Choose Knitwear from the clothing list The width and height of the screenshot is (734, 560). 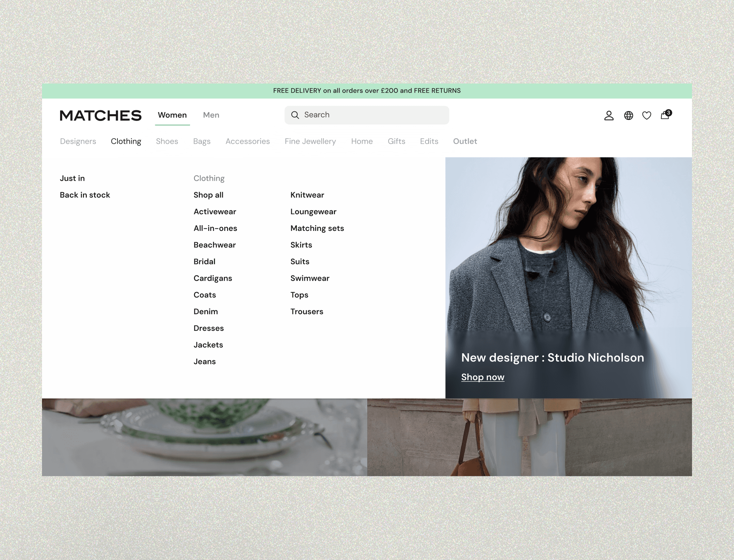point(307,195)
